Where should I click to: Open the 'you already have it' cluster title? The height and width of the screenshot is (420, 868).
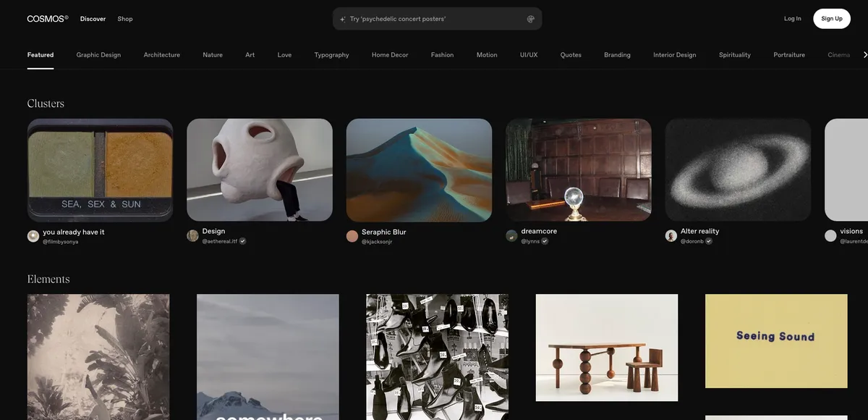tap(74, 232)
